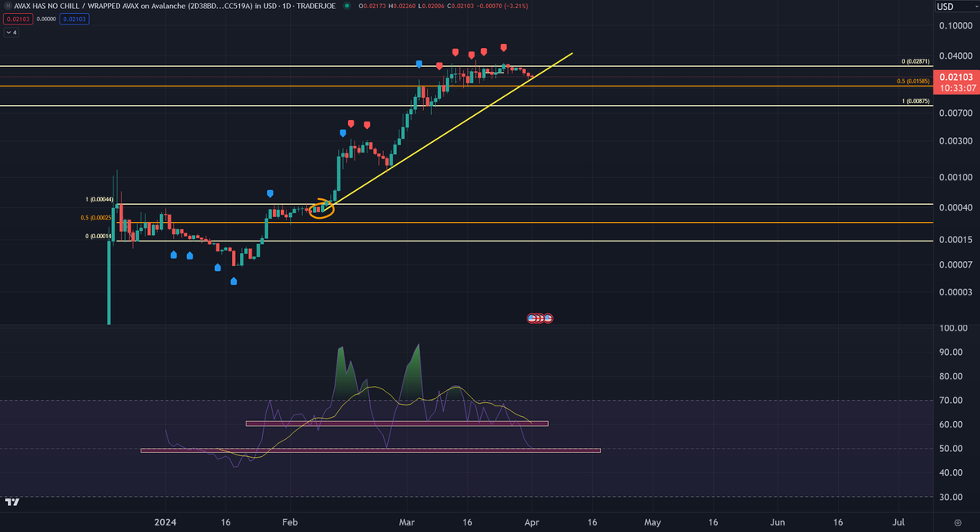Click the May label on the time axis
Viewport: 980px width, 532px height.
(x=652, y=521)
